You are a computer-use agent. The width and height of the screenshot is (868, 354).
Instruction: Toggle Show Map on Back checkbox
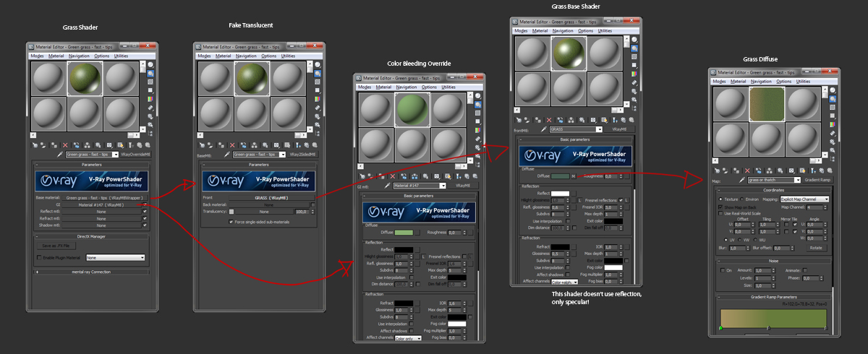click(720, 207)
